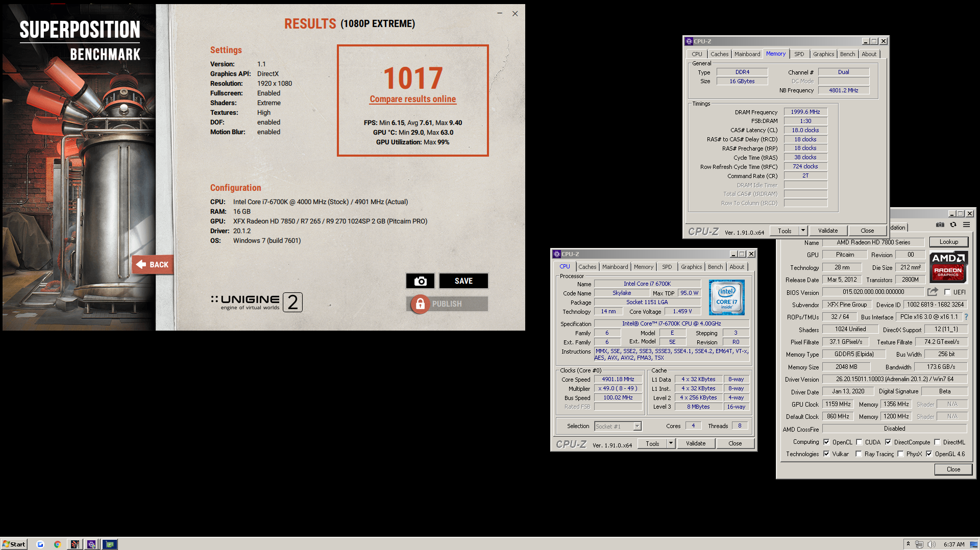The height and width of the screenshot is (550, 980).
Task: Click the padlock icon on Publish button
Action: point(420,304)
